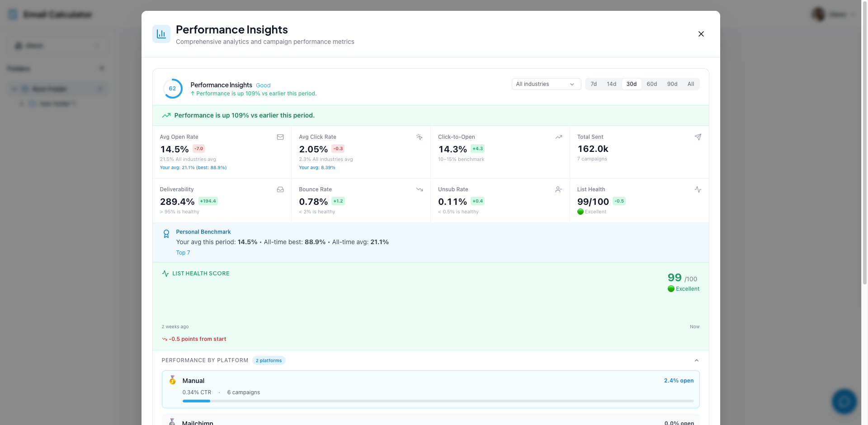This screenshot has height=425, width=868.
Task: Close the Performance Insights dialog
Action: click(x=701, y=34)
